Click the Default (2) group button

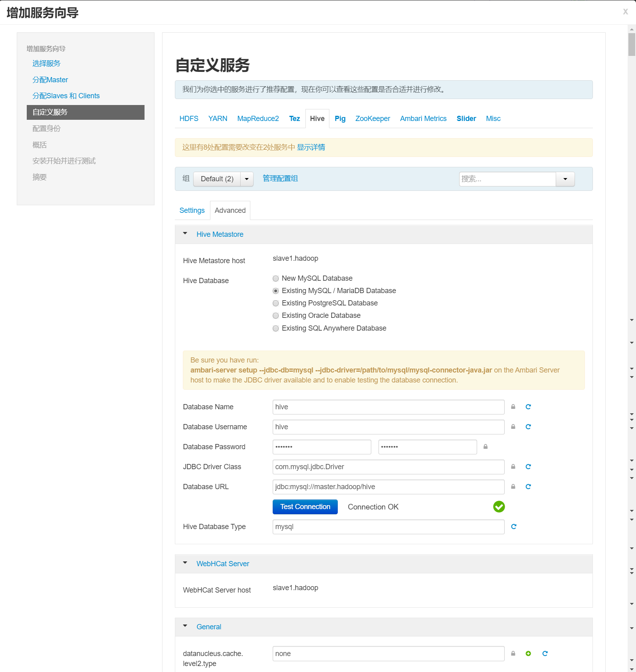[217, 179]
